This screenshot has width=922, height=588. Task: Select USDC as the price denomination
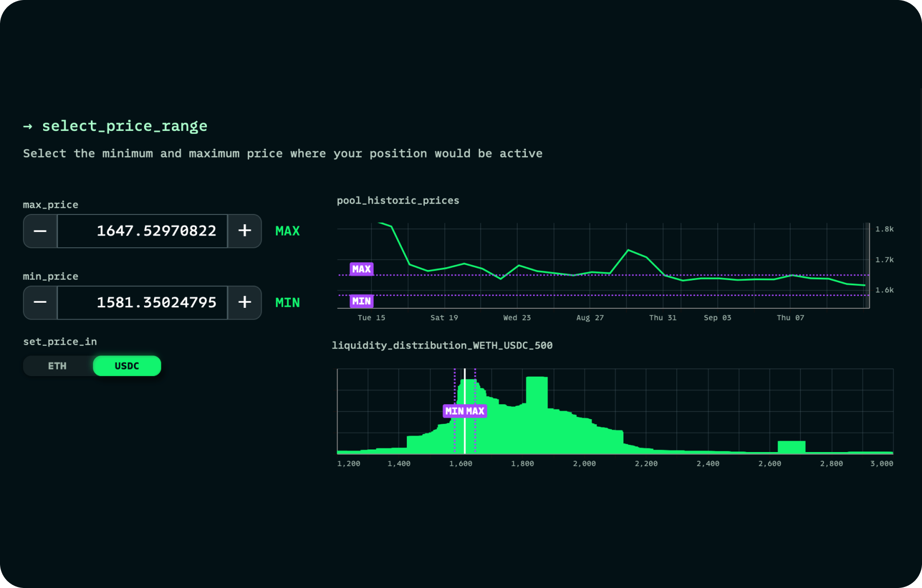(127, 366)
